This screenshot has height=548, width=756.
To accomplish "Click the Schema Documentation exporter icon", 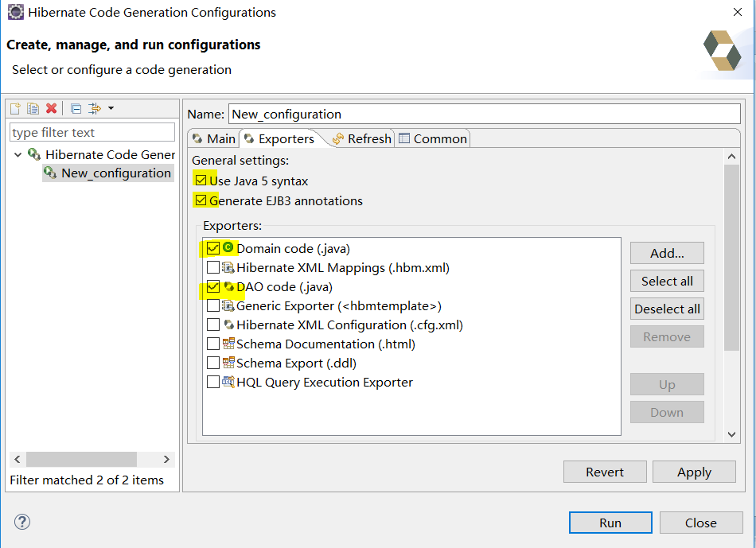I will pos(228,344).
